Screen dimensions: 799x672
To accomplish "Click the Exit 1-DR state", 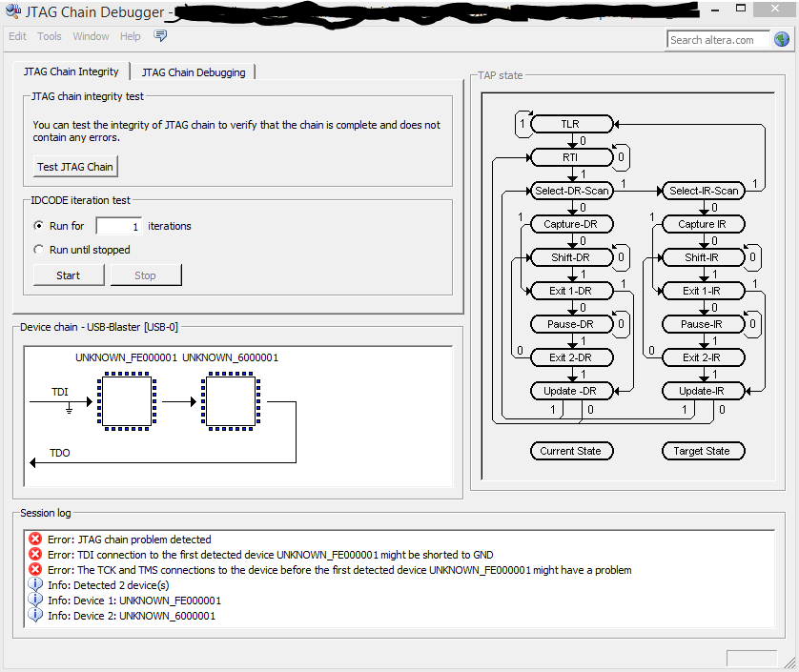I will point(571,291).
